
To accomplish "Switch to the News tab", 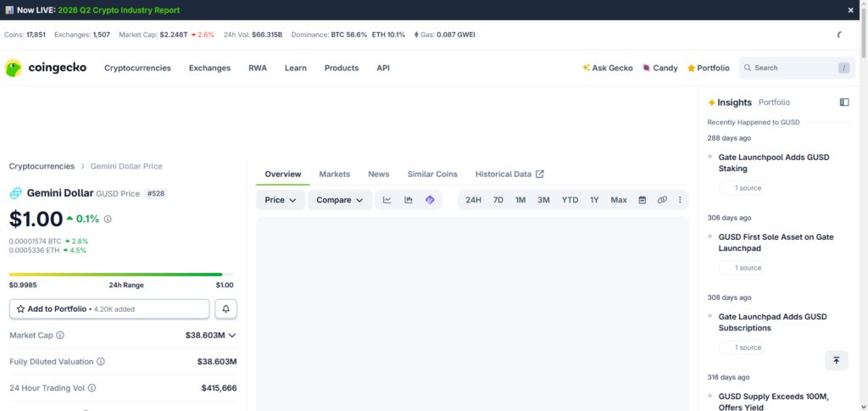I will click(379, 175).
